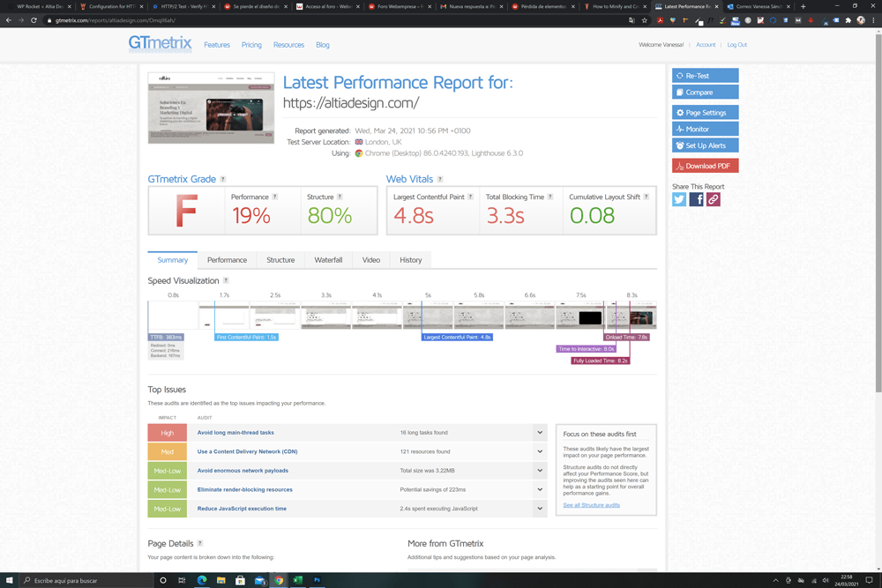
Task: Expand the Avoid enormous network payloads audit
Action: click(540, 471)
